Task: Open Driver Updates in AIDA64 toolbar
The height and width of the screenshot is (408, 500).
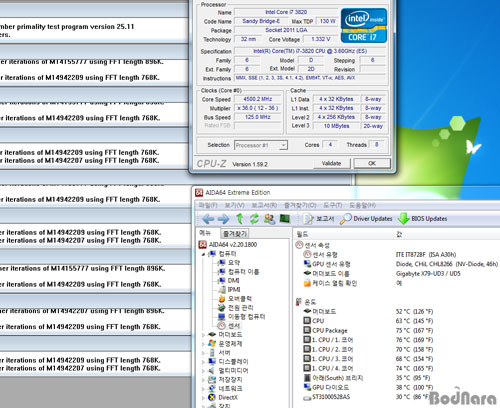Action: click(366, 219)
